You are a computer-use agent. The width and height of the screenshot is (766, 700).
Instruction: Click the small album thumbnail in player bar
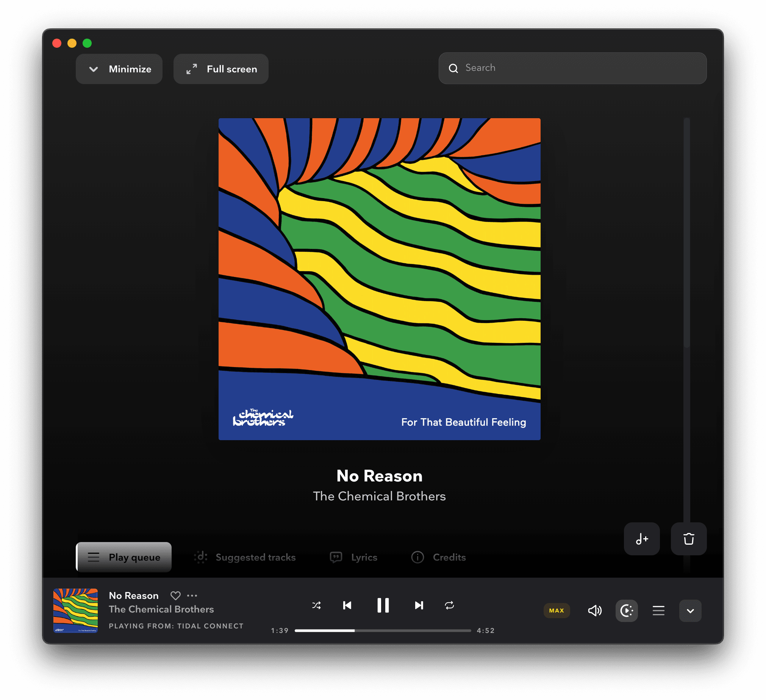click(x=76, y=610)
